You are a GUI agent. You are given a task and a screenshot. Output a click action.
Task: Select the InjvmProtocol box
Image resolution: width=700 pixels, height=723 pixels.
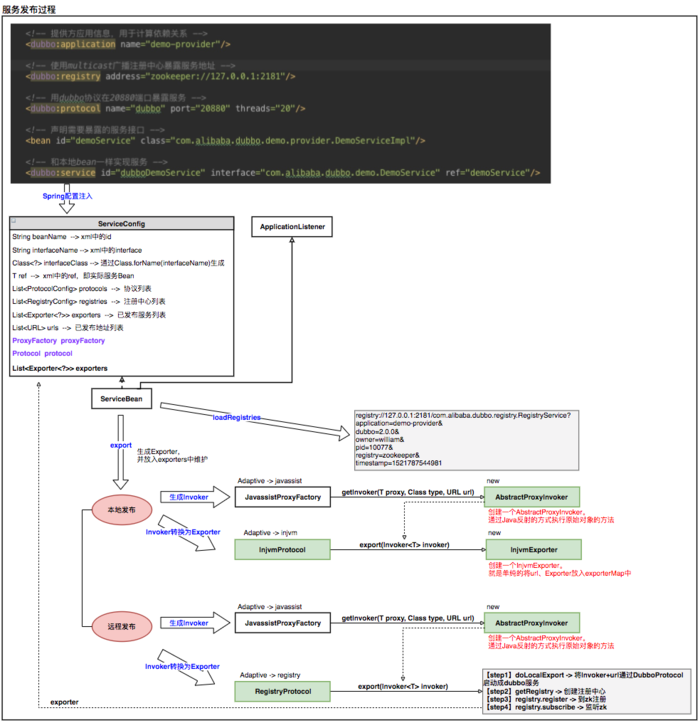pyautogui.click(x=283, y=550)
